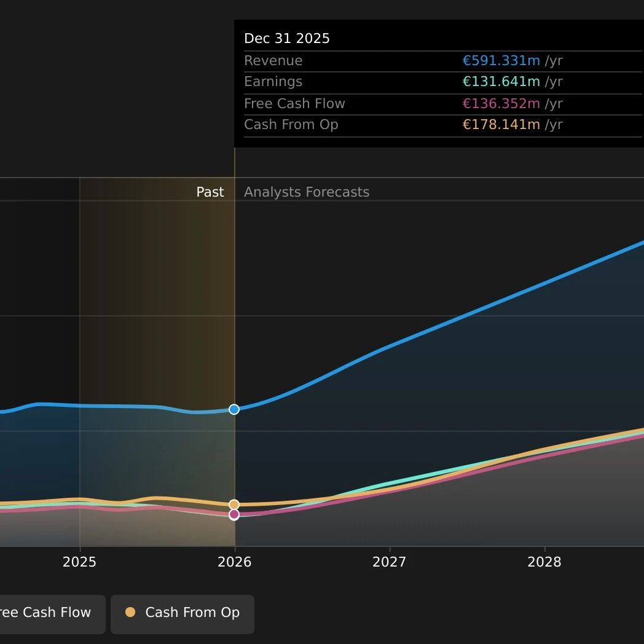Select the 2027 x-axis year label
Screen dimensions: 644x644
pos(389,562)
